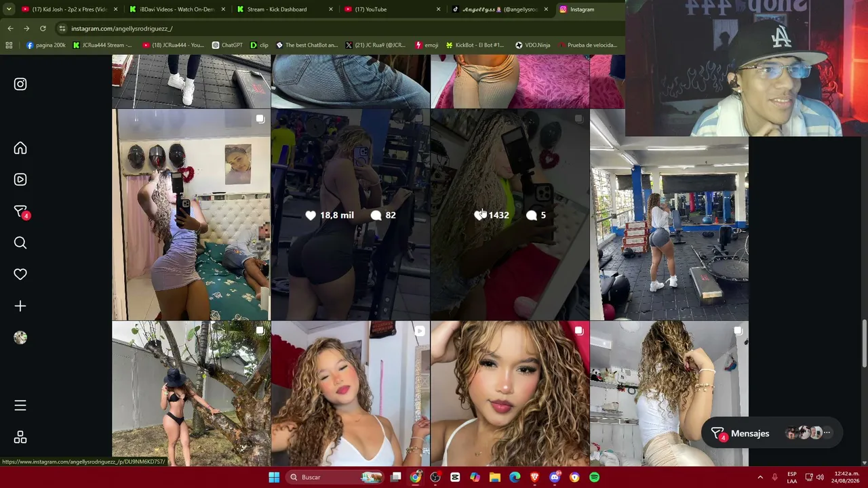Open direct messages in the sidebar
The height and width of the screenshot is (488, 868).
click(x=21, y=211)
